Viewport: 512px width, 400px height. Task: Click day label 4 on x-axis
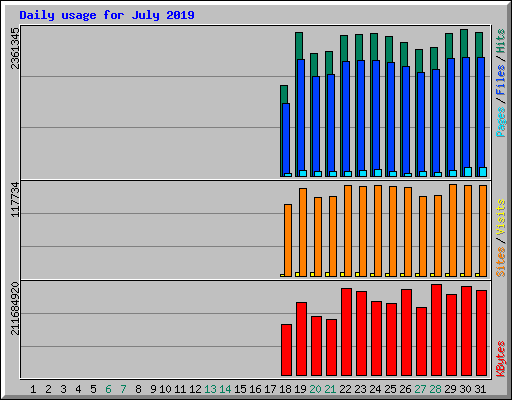click(x=78, y=389)
